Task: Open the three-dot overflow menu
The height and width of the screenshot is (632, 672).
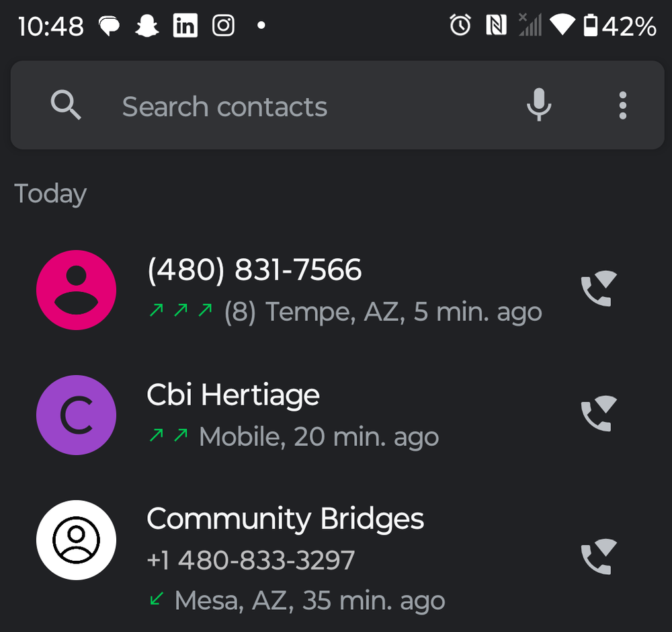Action: 622,106
